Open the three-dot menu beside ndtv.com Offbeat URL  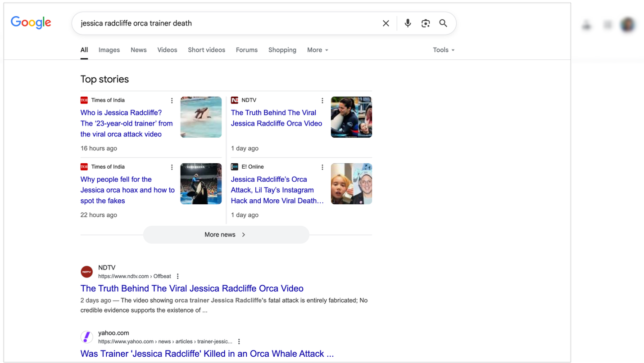pyautogui.click(x=178, y=276)
